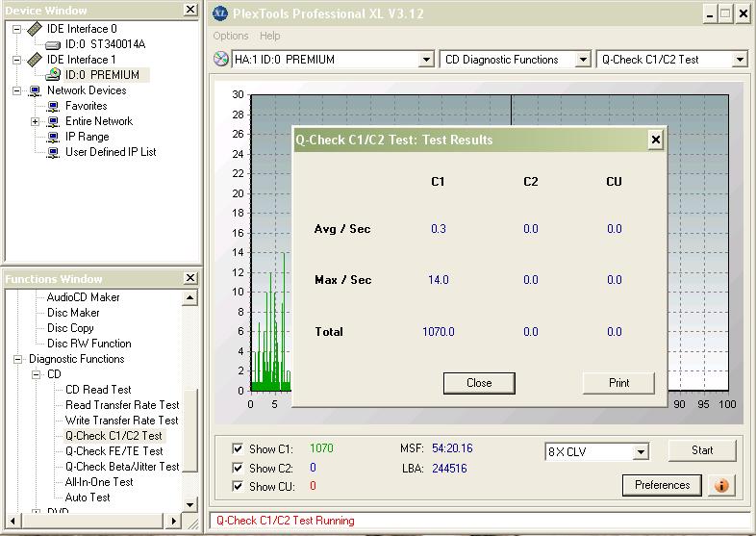Viewport: 756px width, 536px height.
Task: Click Functions Window scroll up arrow
Action: (190, 298)
